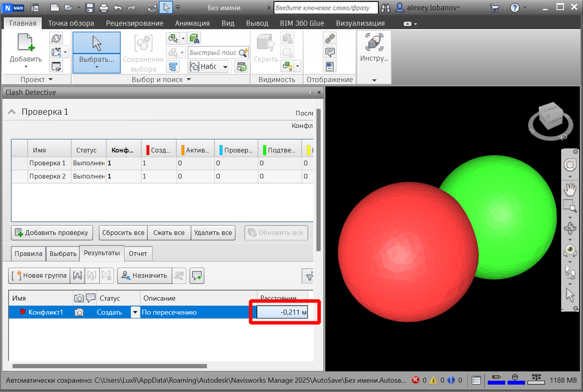The image size is (583, 392).
Task: Expand the Инстру... panel dropdown arrow
Action: pyautogui.click(x=374, y=80)
